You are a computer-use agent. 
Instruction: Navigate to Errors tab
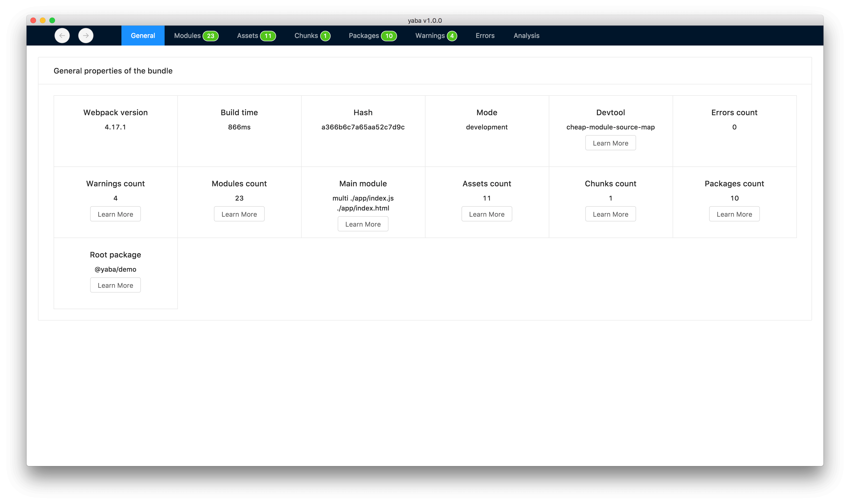(485, 35)
